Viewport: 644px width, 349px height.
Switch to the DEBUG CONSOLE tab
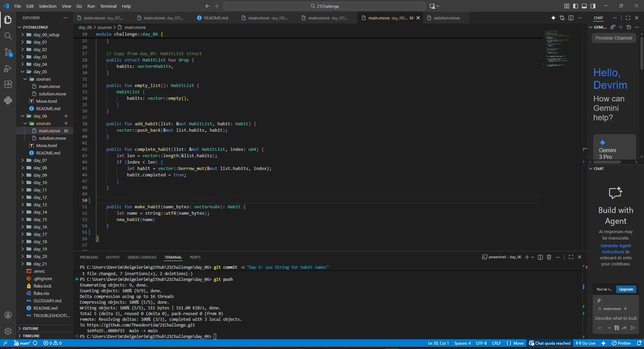click(142, 257)
